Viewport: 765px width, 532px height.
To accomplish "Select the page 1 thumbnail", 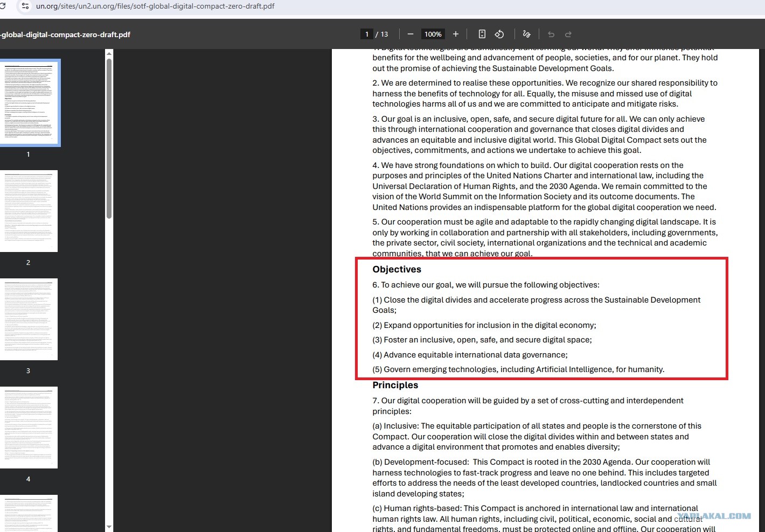I will pyautogui.click(x=29, y=103).
